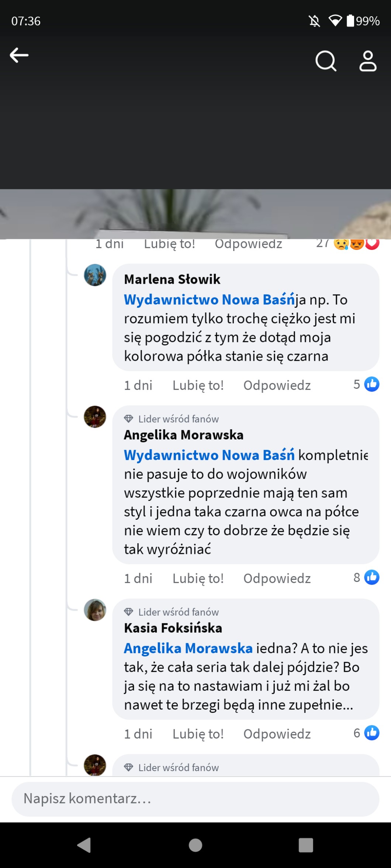The image size is (391, 868).
Task: Tap the like reaction icon on Marlena's comment
Action: 371,384
